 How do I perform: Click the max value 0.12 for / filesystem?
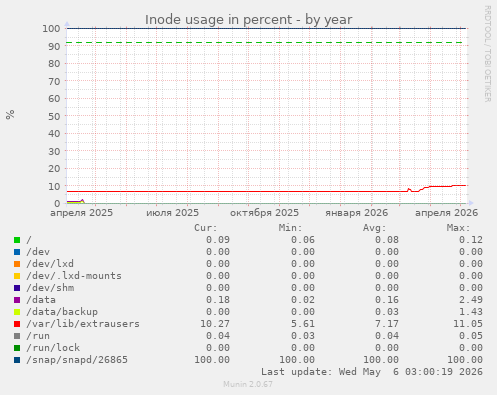pos(471,240)
